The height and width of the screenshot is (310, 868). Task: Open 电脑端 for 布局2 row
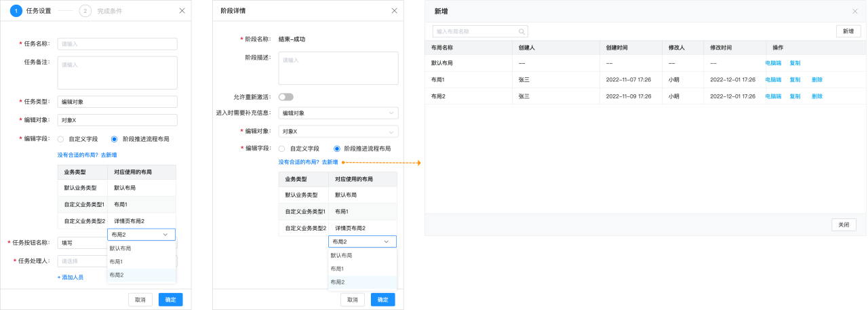point(773,96)
